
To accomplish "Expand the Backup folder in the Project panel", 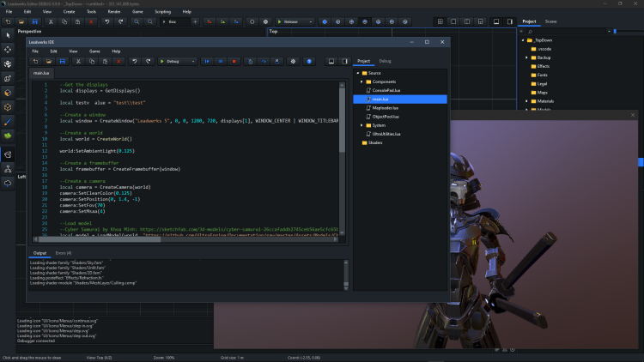I will click(x=526, y=57).
